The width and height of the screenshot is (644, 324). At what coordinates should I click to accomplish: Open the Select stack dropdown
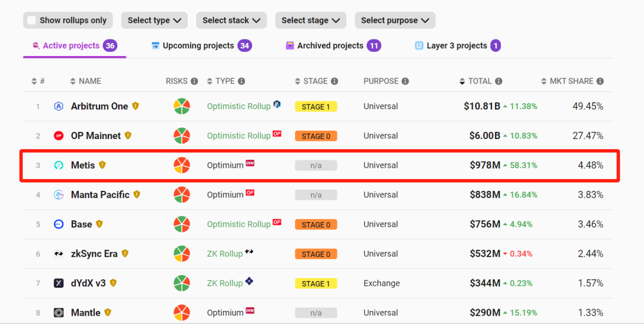tap(231, 20)
